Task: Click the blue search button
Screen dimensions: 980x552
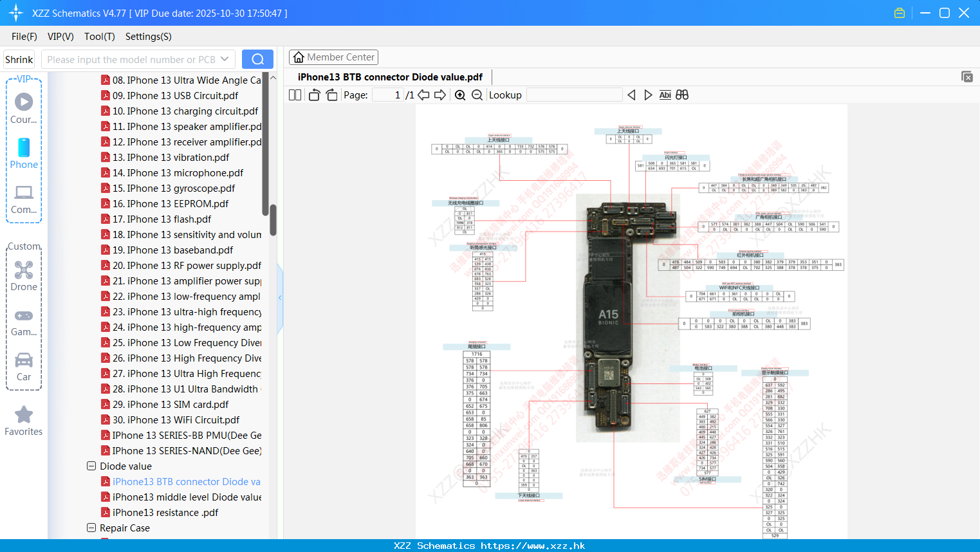Action: click(x=257, y=59)
